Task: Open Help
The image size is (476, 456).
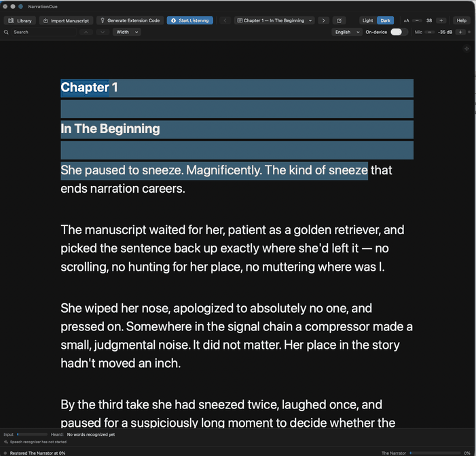Action: coord(462,20)
